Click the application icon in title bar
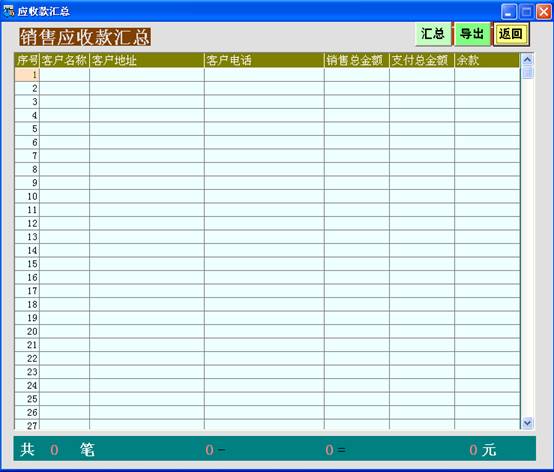 point(8,11)
